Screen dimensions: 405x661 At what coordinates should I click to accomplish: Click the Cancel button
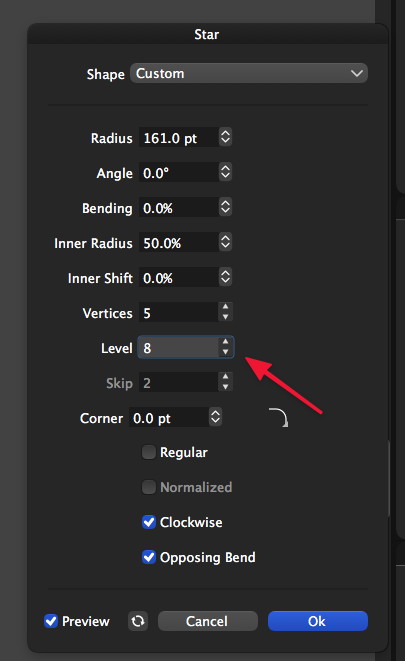(x=207, y=621)
